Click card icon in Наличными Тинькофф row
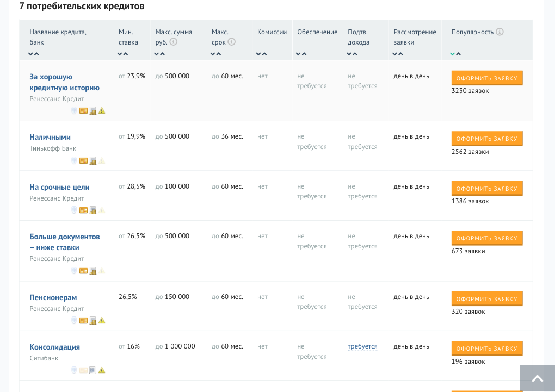 [84, 161]
